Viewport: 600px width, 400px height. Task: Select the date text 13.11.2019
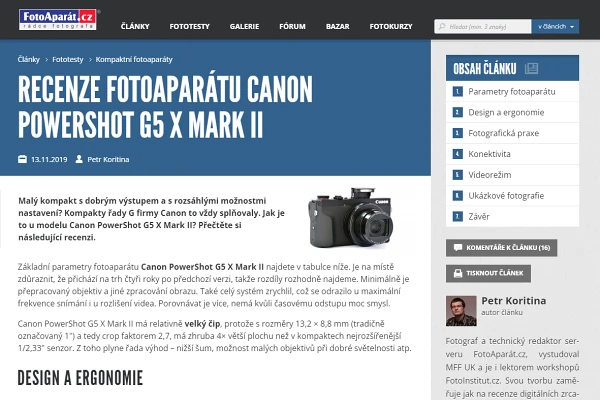pos(49,159)
